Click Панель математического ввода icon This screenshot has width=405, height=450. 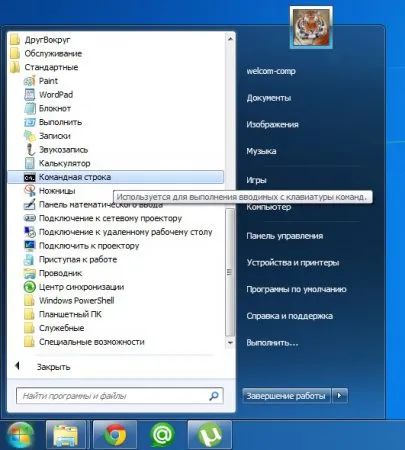pos(29,204)
